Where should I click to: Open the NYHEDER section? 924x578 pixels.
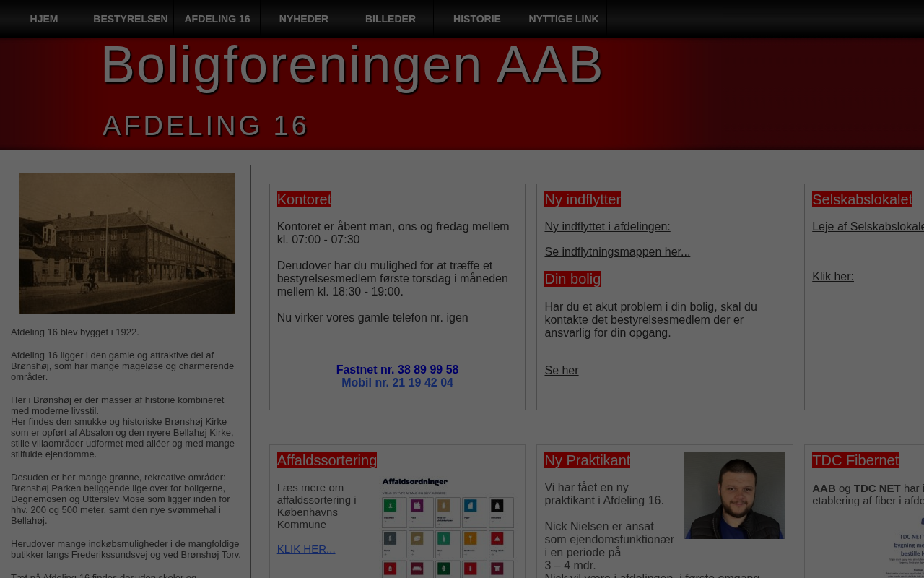[304, 19]
